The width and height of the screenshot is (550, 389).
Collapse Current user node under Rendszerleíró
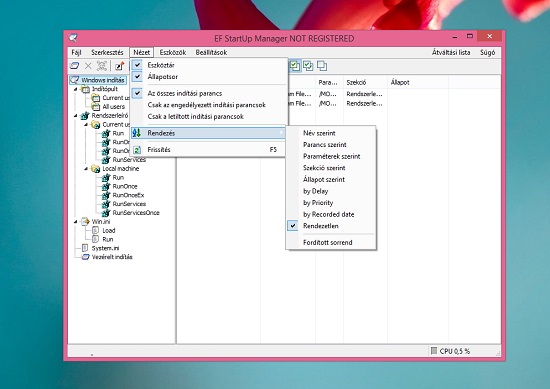click(86, 124)
